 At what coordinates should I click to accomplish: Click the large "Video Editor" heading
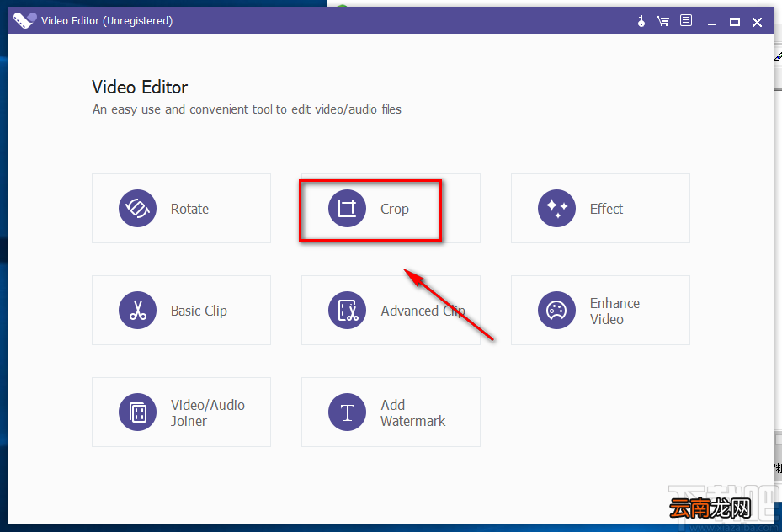tap(140, 88)
